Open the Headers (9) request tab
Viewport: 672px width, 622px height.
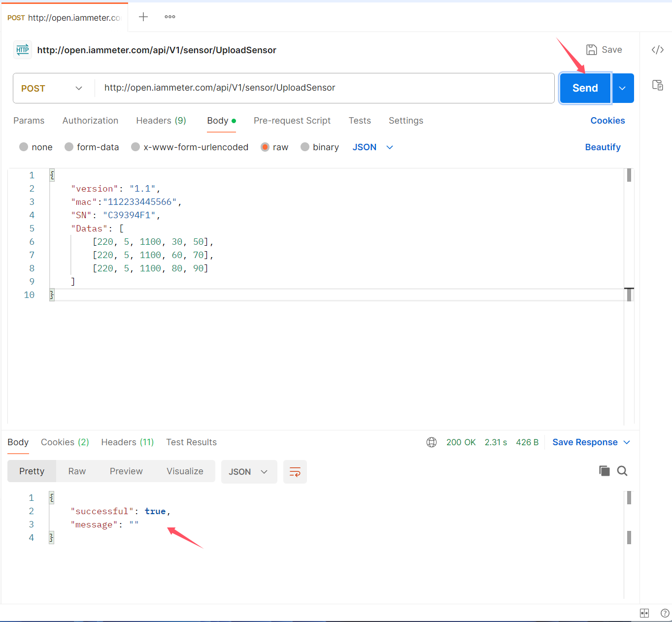[161, 121]
